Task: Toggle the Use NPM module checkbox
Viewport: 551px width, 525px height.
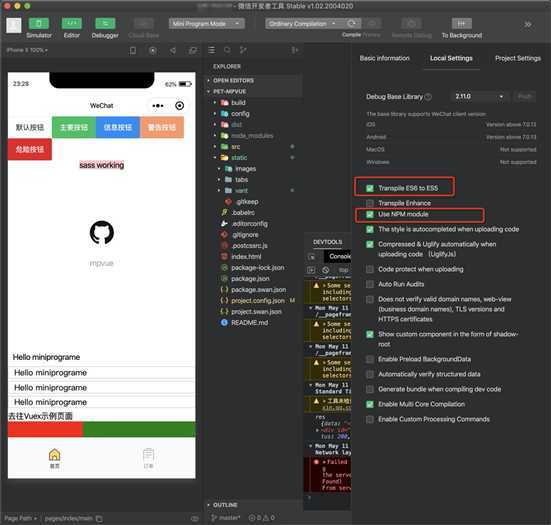Action: [370, 214]
